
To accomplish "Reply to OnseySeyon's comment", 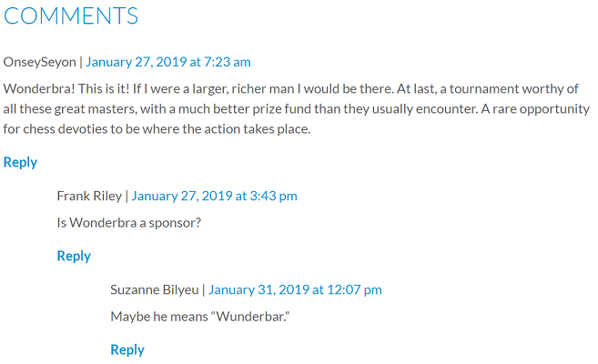I will click(x=20, y=162).
